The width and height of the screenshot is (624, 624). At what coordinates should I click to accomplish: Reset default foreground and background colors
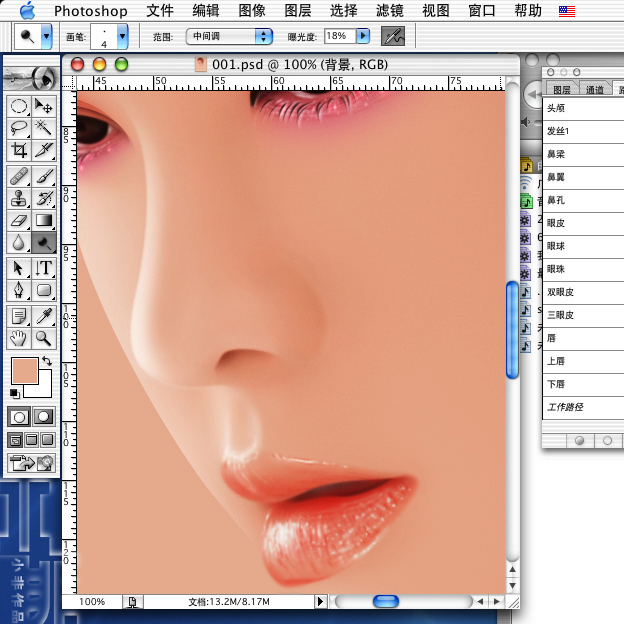click(x=15, y=393)
